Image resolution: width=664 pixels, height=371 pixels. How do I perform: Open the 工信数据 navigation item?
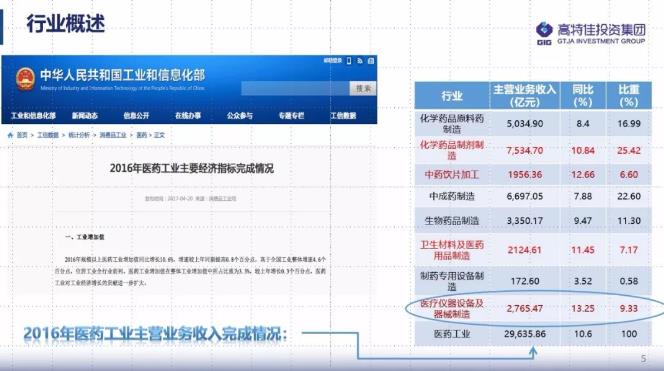coord(343,116)
